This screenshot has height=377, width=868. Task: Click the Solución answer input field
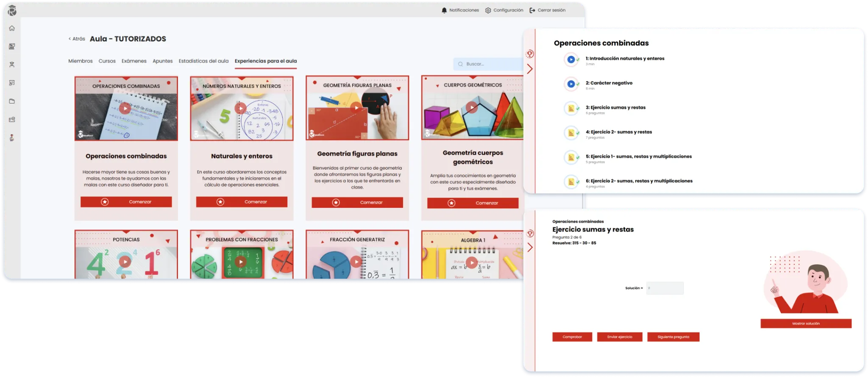coord(664,288)
